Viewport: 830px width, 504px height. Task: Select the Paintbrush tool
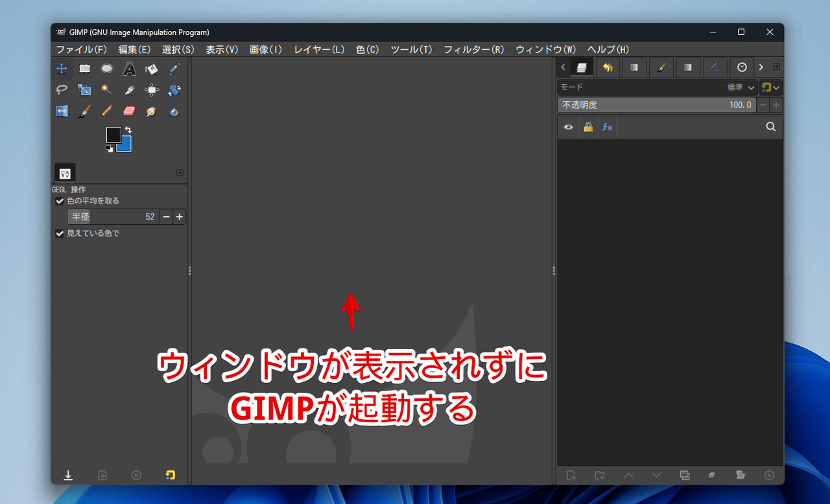84,111
